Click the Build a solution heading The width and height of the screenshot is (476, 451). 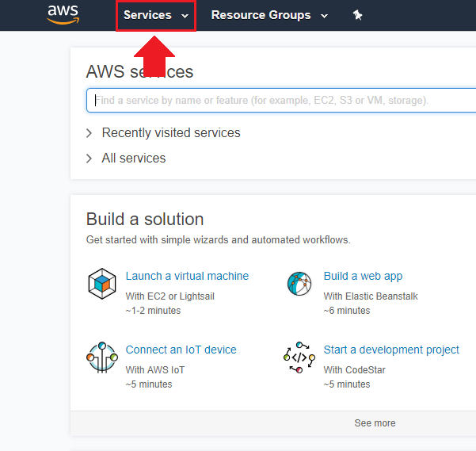(x=145, y=219)
